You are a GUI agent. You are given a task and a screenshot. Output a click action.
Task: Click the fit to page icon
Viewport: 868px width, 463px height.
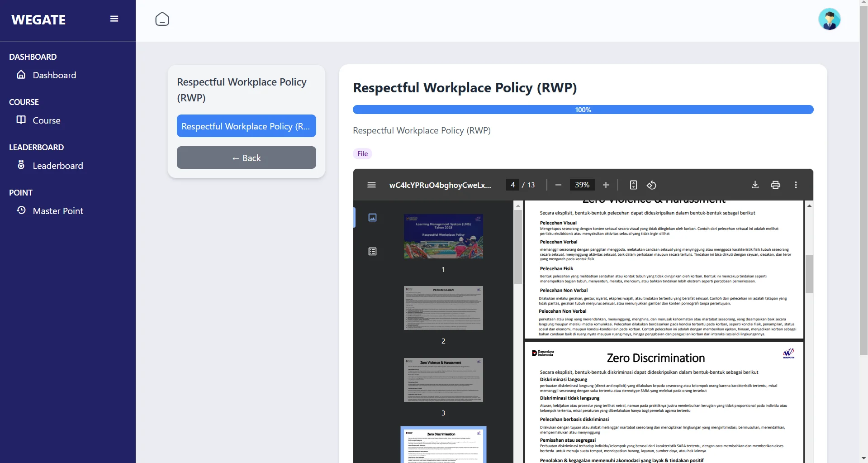point(633,185)
